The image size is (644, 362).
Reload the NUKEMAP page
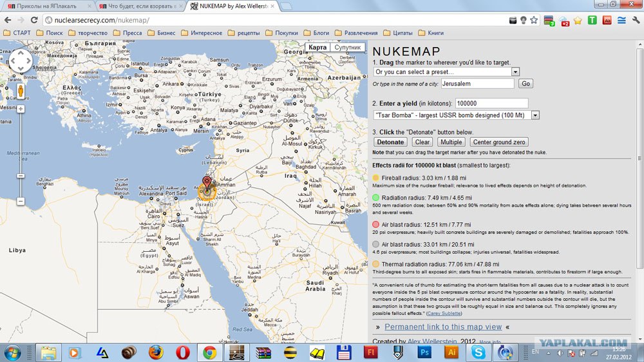coord(34,20)
